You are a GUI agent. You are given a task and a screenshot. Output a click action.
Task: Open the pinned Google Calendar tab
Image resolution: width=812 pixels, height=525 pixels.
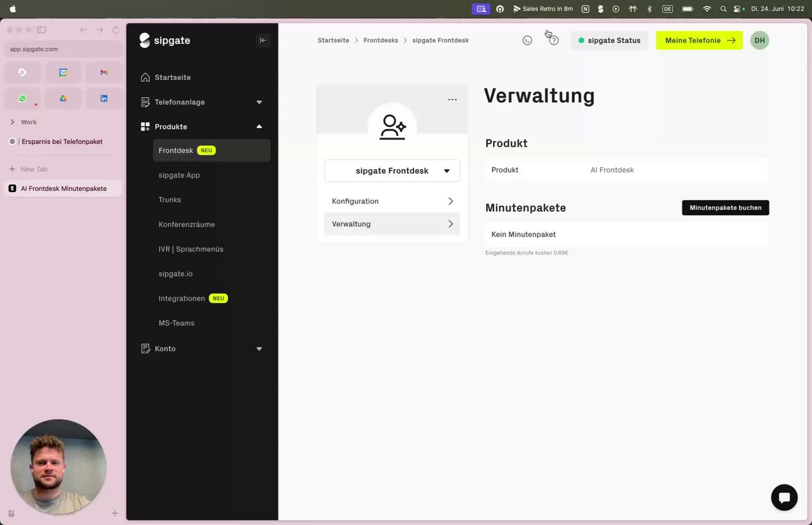pos(63,72)
